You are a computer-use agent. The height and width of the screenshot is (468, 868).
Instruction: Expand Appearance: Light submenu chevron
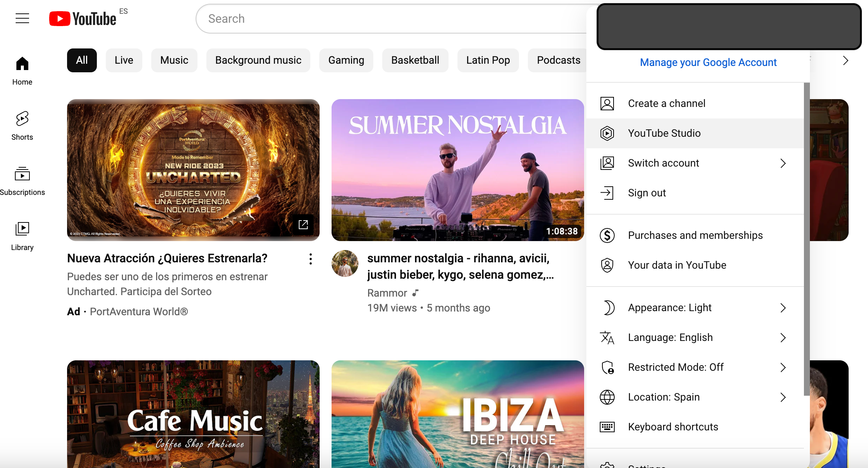[783, 308]
